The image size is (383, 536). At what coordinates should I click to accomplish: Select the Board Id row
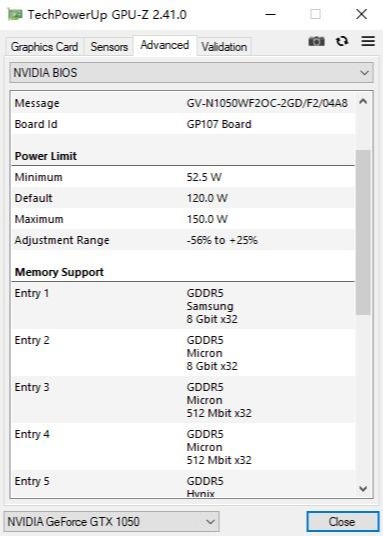click(x=183, y=124)
